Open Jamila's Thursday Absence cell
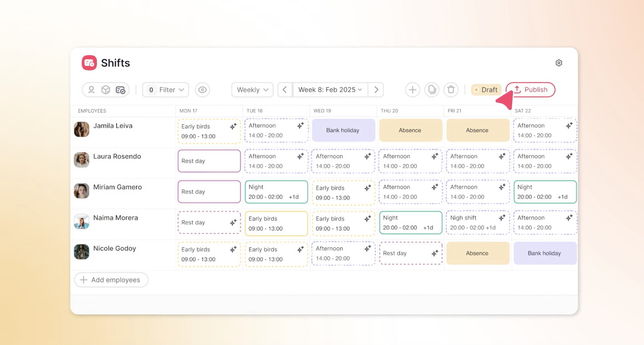 (x=411, y=130)
